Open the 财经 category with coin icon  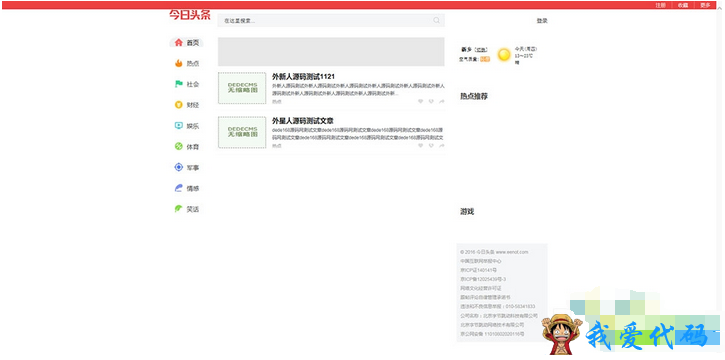pyautogui.click(x=186, y=105)
